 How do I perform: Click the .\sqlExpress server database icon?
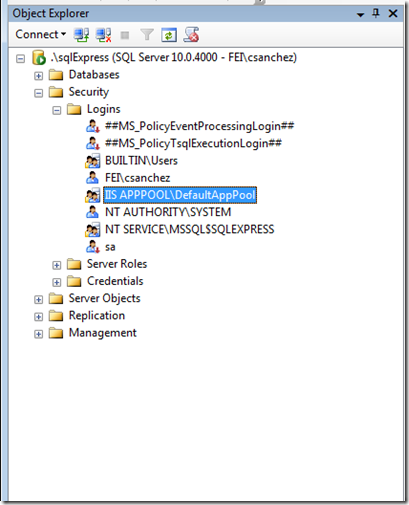[x=39, y=57]
